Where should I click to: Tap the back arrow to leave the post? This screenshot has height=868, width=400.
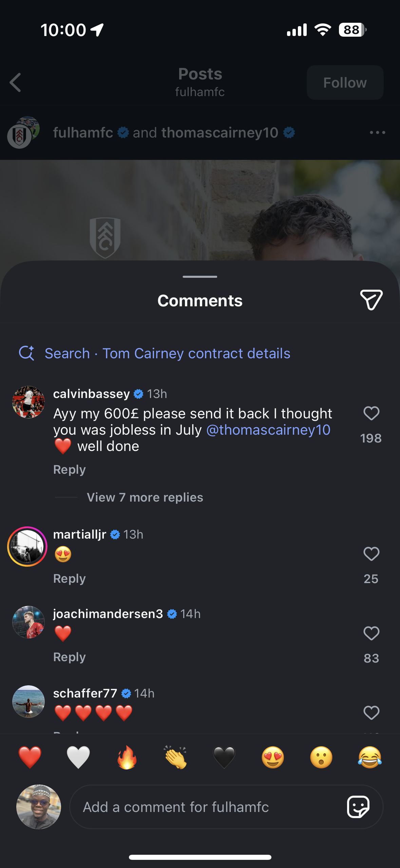[15, 83]
